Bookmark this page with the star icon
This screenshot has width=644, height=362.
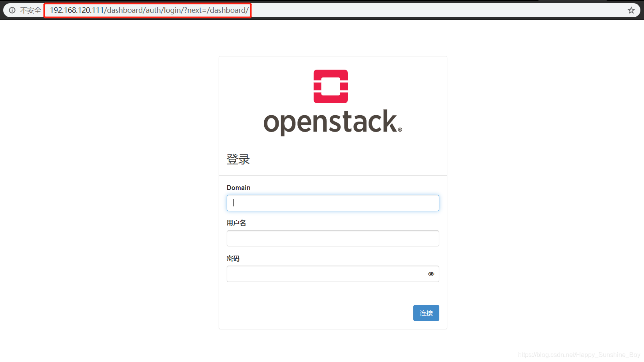tap(631, 10)
